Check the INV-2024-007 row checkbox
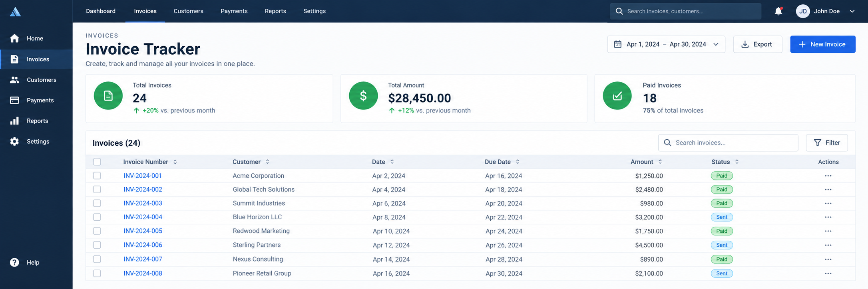Image resolution: width=868 pixels, height=289 pixels. pos(97,259)
